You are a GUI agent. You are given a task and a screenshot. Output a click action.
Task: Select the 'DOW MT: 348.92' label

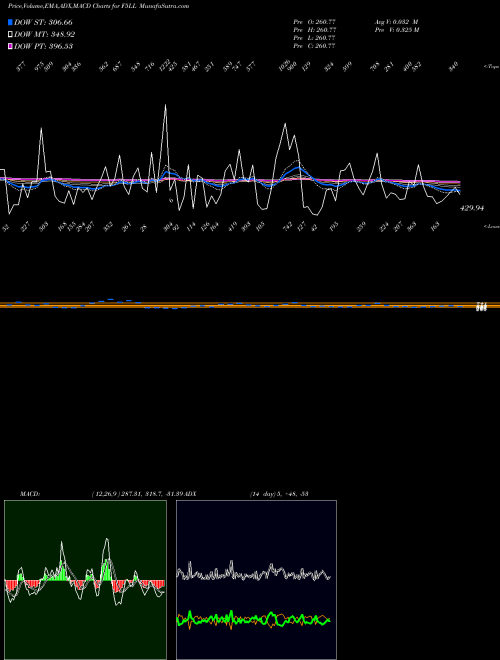(x=45, y=34)
